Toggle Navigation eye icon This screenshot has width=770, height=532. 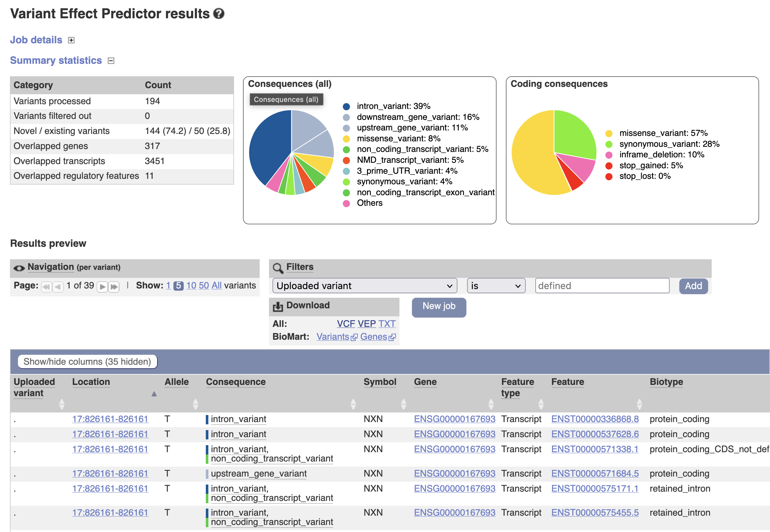click(x=19, y=268)
